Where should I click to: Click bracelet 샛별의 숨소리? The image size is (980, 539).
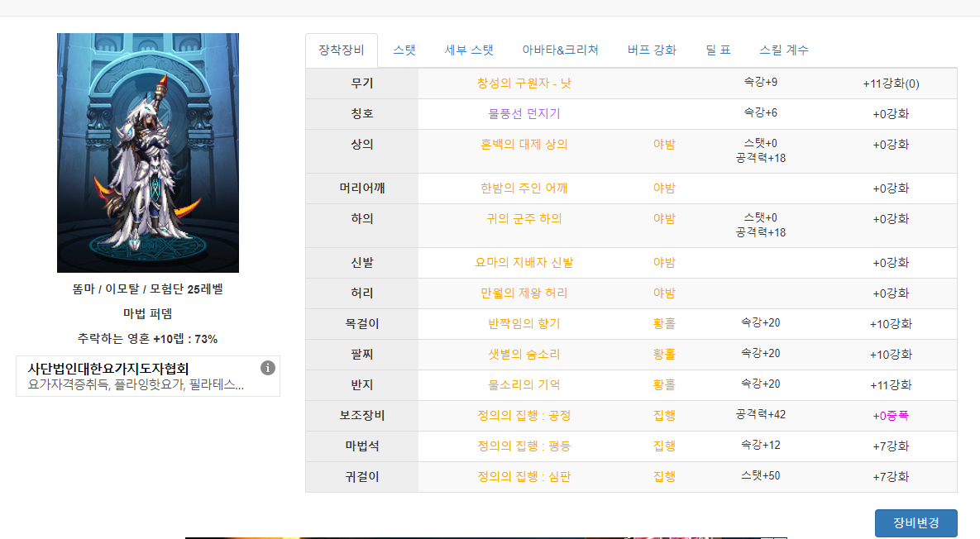pyautogui.click(x=523, y=354)
